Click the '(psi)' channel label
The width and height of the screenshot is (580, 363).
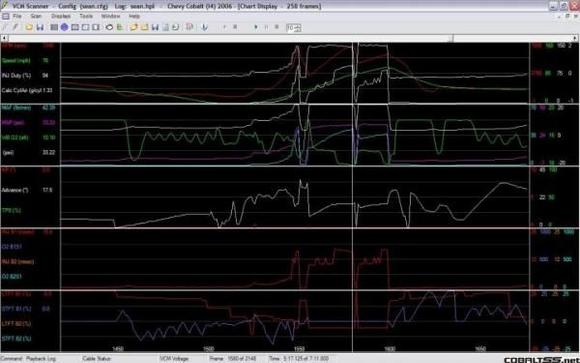[x=8, y=152]
